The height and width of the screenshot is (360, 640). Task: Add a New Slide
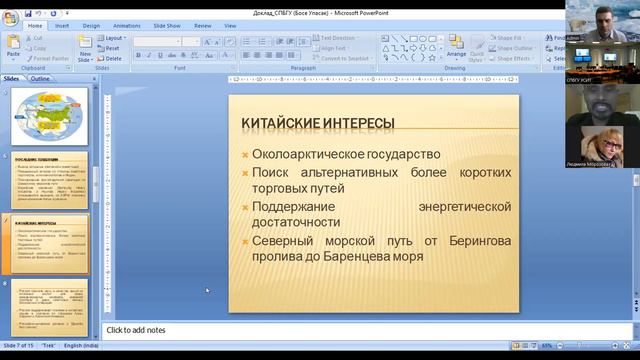tap(85, 49)
